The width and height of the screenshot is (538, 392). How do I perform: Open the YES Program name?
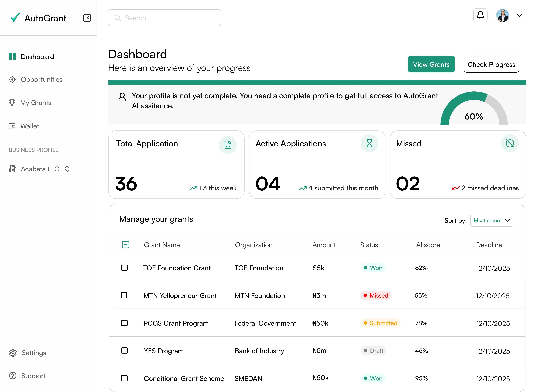[x=164, y=351]
